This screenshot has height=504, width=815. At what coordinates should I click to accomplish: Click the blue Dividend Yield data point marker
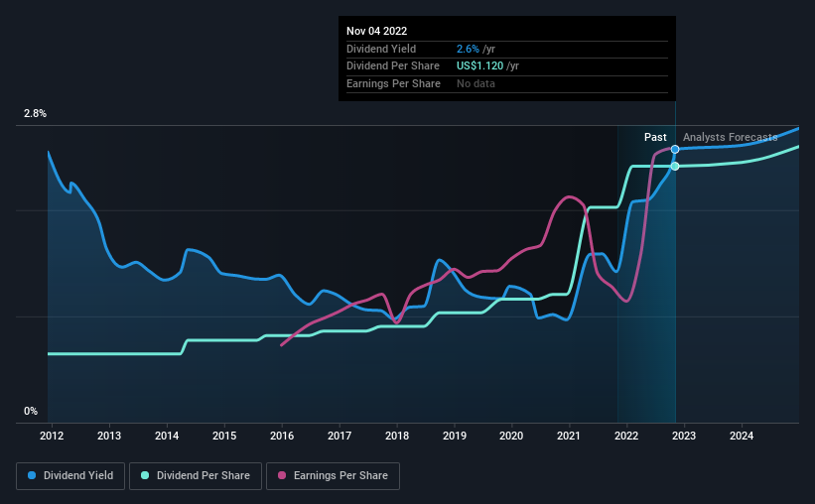point(675,149)
